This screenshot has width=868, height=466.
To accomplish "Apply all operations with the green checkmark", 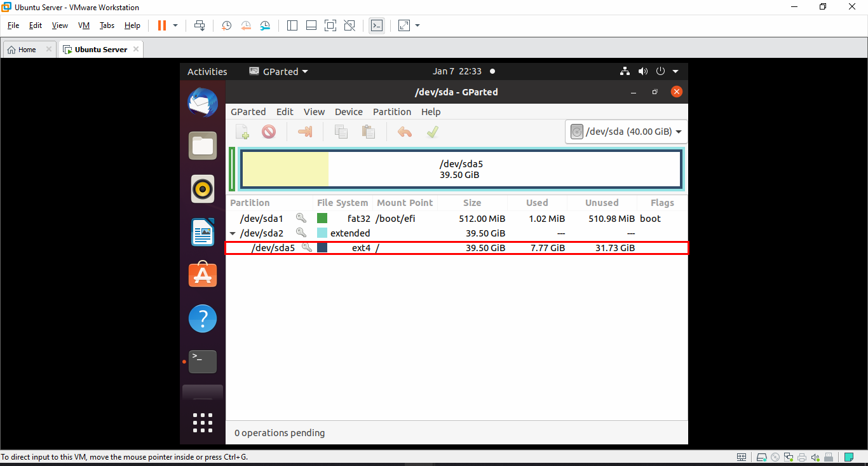I will [x=432, y=132].
